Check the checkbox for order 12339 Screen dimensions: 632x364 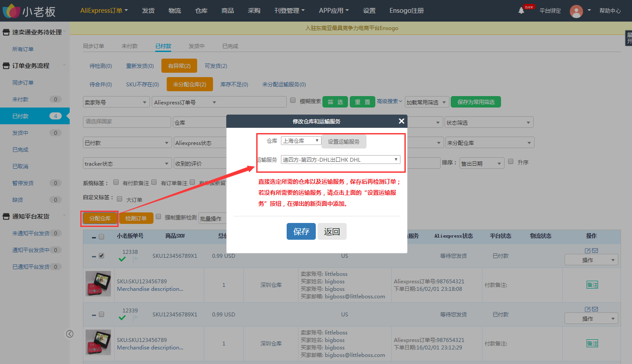(101, 314)
